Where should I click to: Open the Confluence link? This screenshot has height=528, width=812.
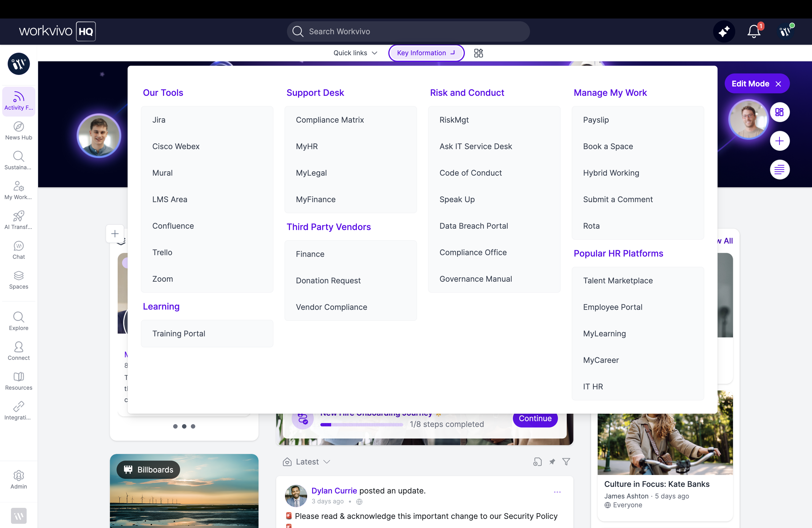click(x=207, y=226)
